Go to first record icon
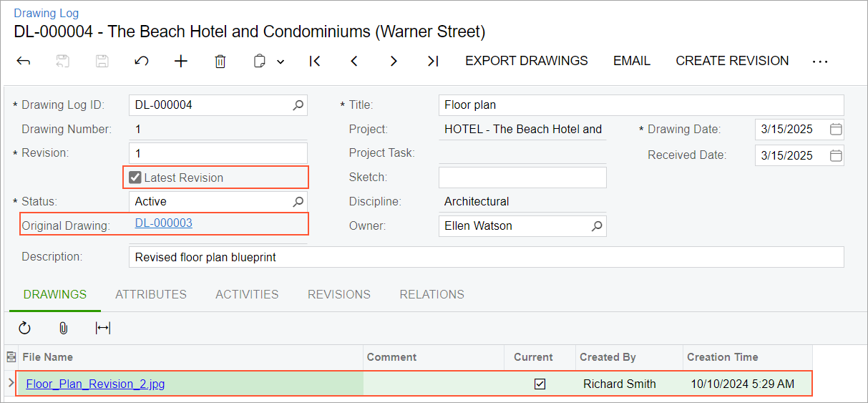Image resolution: width=868 pixels, height=403 pixels. point(315,62)
